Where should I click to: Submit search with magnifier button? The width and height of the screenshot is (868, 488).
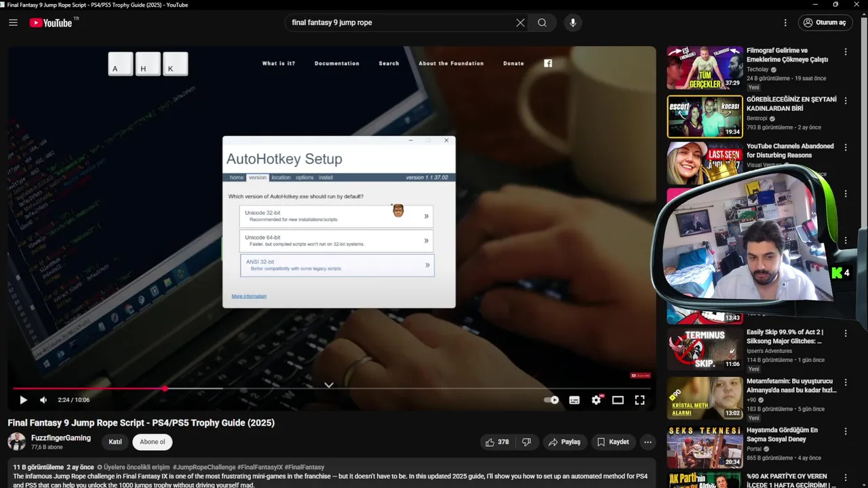pyautogui.click(x=542, y=22)
